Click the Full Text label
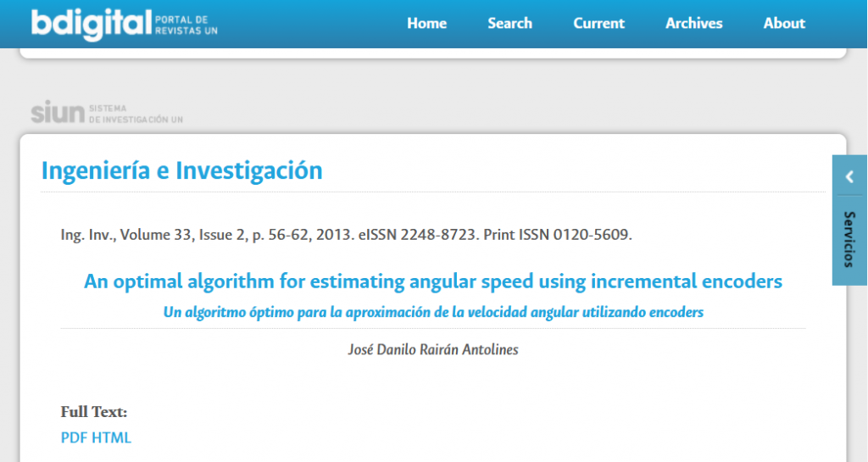 coord(93,412)
